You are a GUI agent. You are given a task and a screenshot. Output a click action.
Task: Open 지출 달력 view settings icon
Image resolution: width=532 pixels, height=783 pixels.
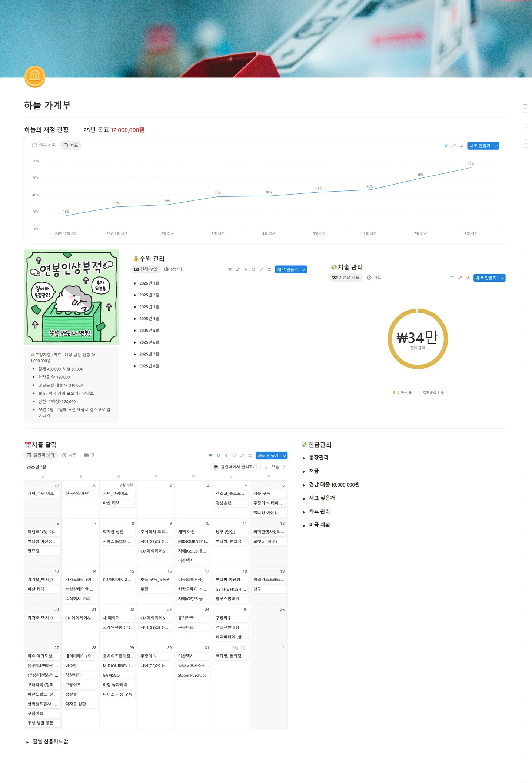pyautogui.click(x=250, y=456)
